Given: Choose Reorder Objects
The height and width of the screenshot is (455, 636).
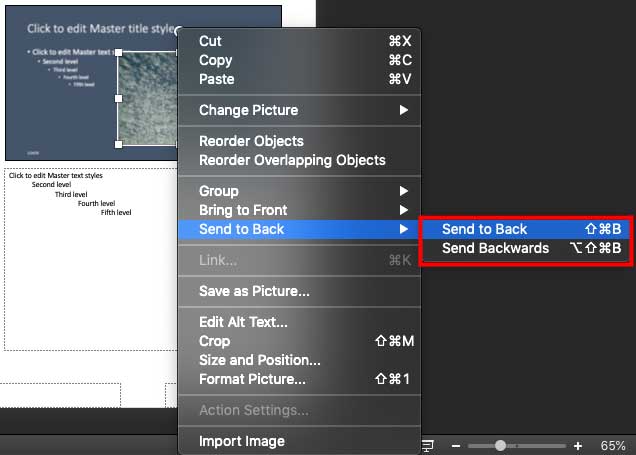Looking at the screenshot, I should pos(251,141).
